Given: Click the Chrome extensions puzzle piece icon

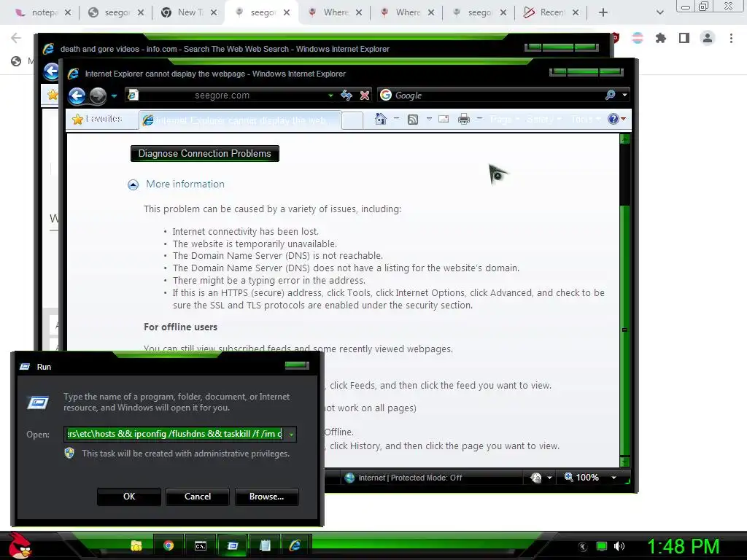Looking at the screenshot, I should coord(661,38).
